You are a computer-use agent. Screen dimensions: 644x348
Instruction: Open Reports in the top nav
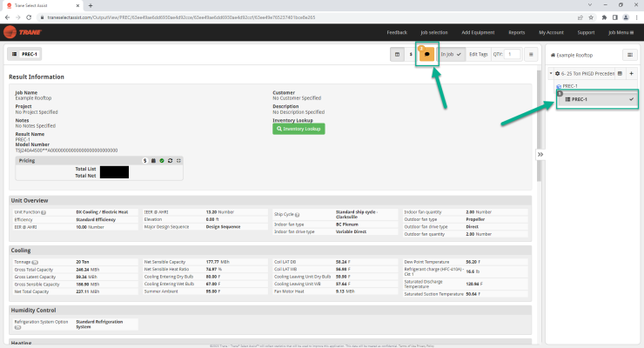(x=516, y=32)
